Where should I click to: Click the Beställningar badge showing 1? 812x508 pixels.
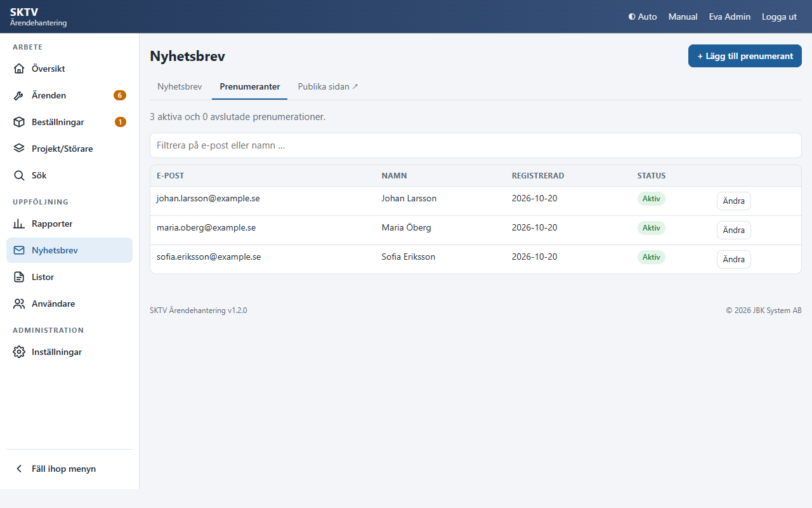coord(121,122)
